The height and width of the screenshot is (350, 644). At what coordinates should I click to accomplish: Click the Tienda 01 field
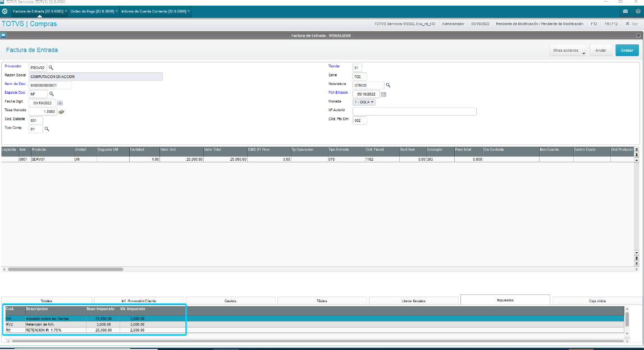[357, 68]
